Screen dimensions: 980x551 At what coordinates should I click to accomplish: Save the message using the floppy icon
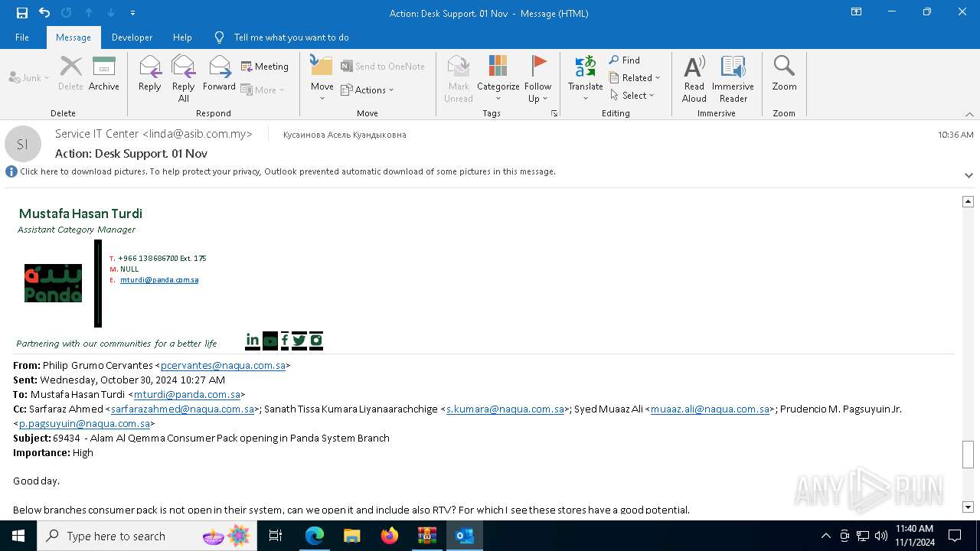21,12
